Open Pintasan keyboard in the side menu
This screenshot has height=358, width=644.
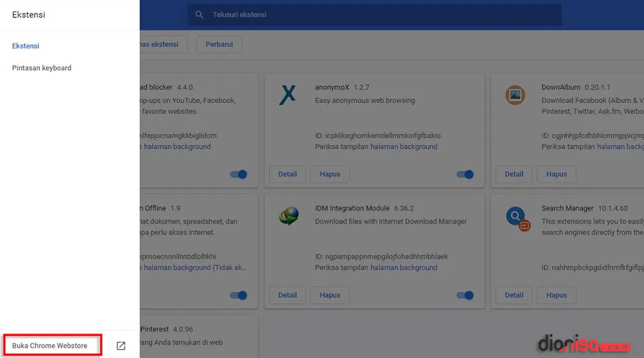tap(41, 68)
